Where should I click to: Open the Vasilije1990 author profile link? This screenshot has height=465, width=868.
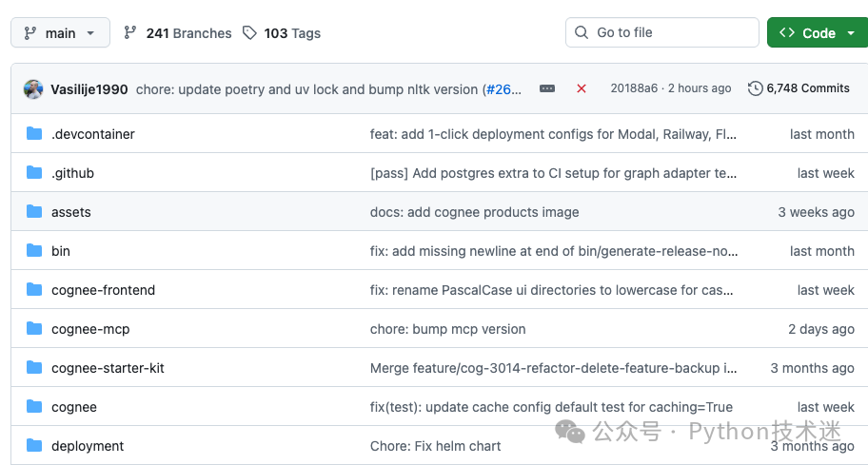(89, 89)
